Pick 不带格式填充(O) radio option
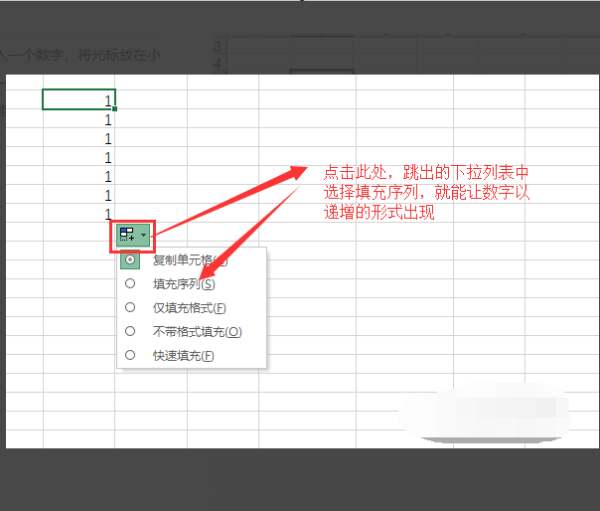 tap(130, 331)
